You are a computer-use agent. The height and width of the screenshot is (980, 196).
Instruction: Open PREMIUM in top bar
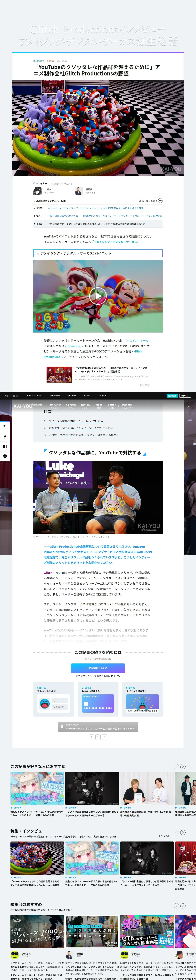54,396
